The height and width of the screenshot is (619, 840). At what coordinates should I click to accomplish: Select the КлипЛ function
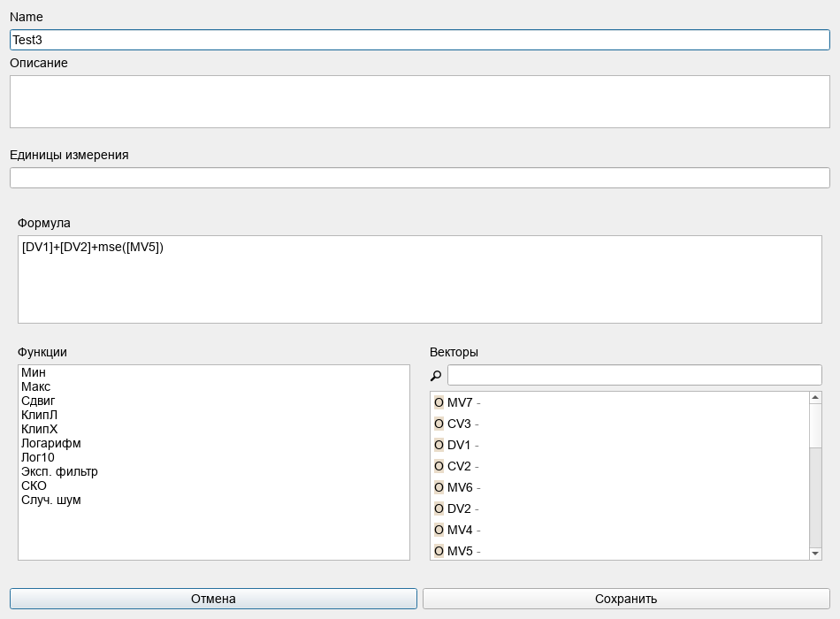point(39,416)
